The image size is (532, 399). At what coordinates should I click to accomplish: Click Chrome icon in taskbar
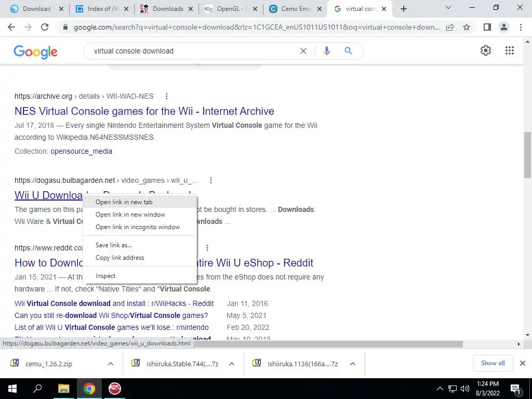(89, 389)
